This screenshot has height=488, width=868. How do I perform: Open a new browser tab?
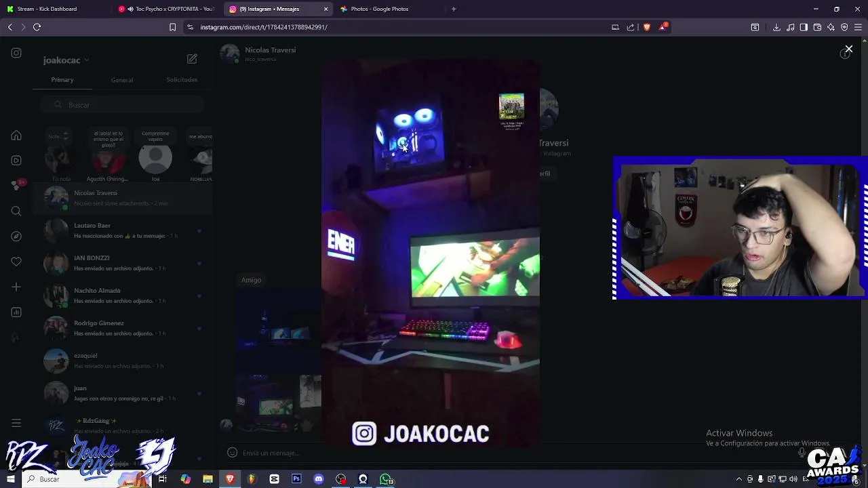454,9
